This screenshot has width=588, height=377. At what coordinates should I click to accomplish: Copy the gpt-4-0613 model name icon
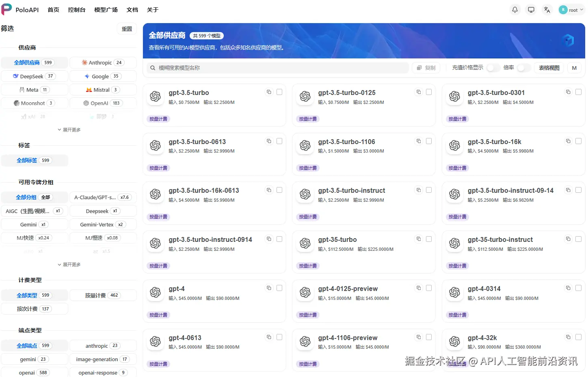click(269, 337)
